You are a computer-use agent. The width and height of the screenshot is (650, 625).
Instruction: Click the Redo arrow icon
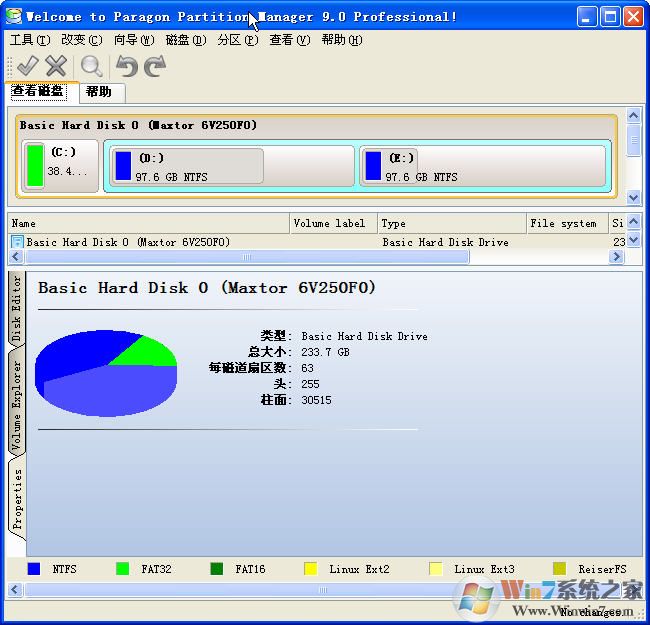pos(154,66)
